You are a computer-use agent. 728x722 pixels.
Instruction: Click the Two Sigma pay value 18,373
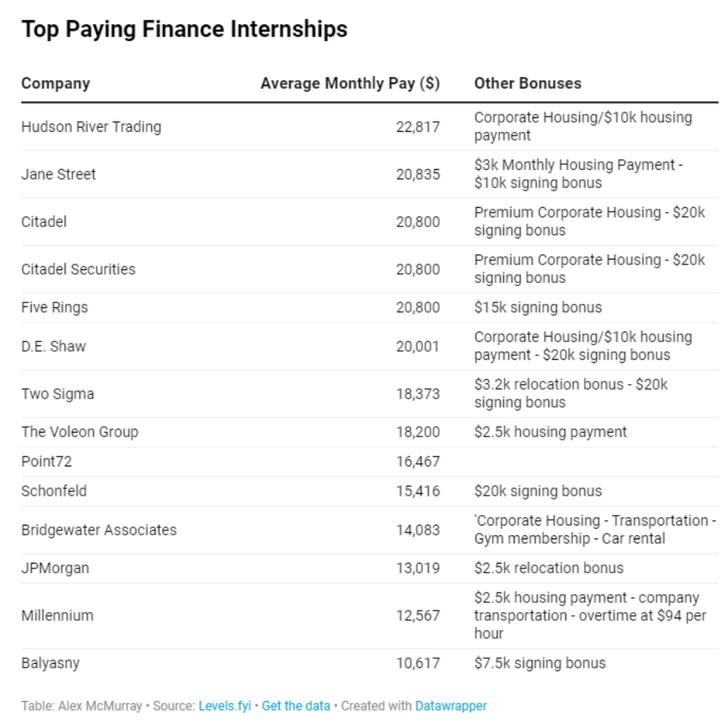click(x=418, y=394)
